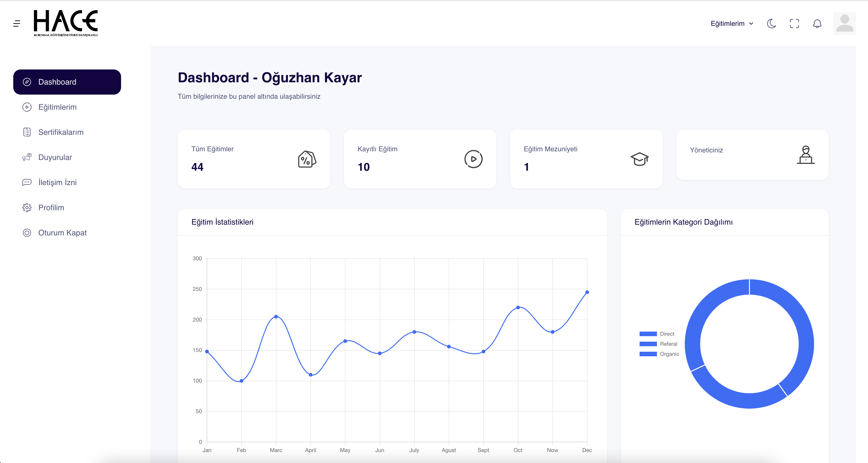Click the Eğitimlerin Kategori Dağılımı heading
The image size is (868, 463).
683,222
